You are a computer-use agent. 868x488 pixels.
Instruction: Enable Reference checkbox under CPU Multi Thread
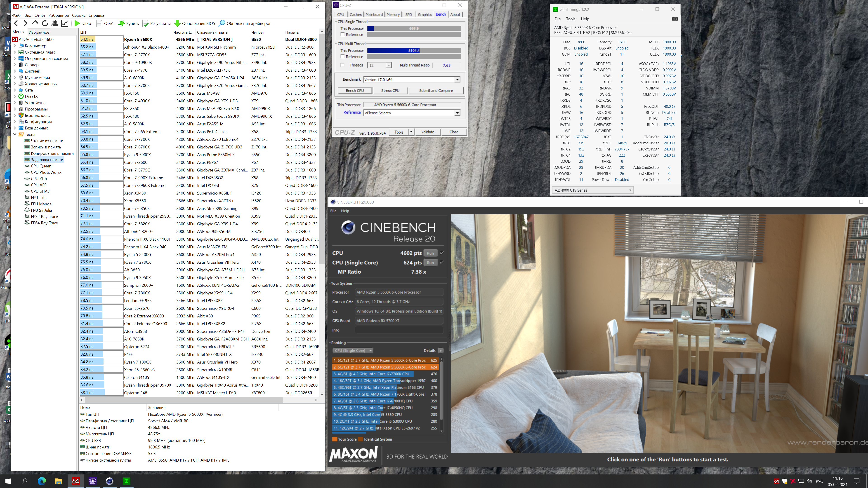[343, 56]
